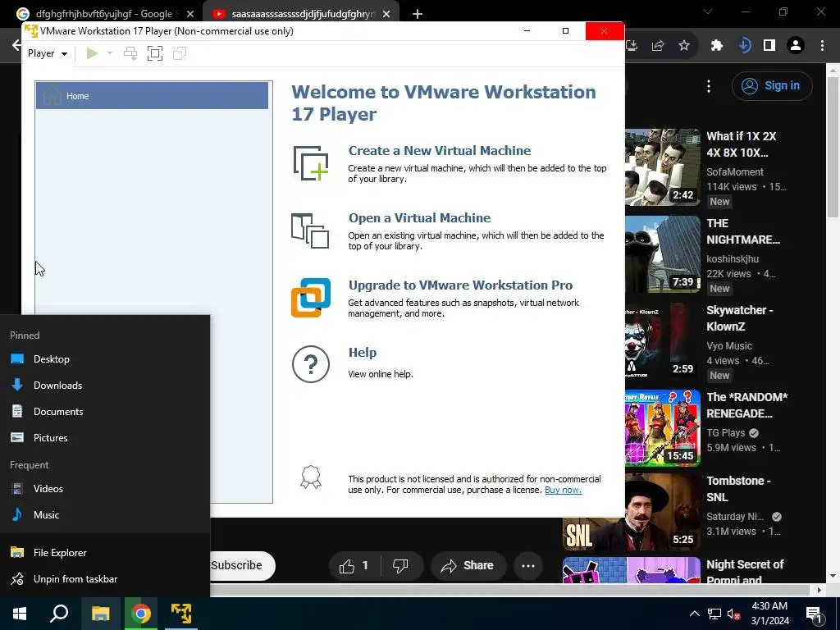Screen dimensions: 840x630
Task: Open Documents from the jump list
Action: (x=105, y=412)
